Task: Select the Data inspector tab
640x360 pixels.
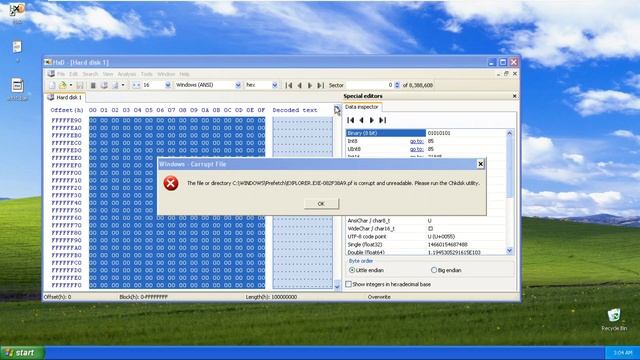Action: click(x=362, y=107)
